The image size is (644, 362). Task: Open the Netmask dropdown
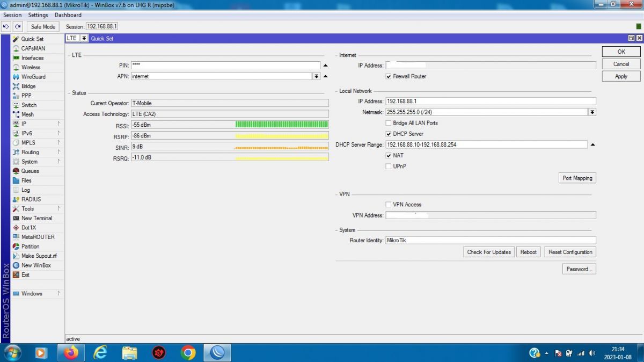(x=592, y=112)
